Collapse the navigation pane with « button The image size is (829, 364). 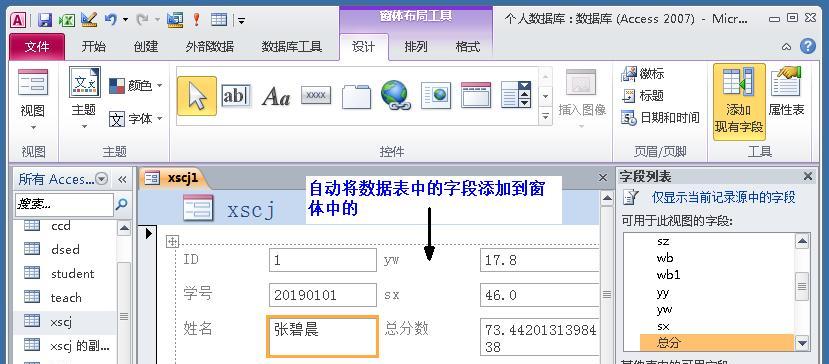[x=122, y=179]
